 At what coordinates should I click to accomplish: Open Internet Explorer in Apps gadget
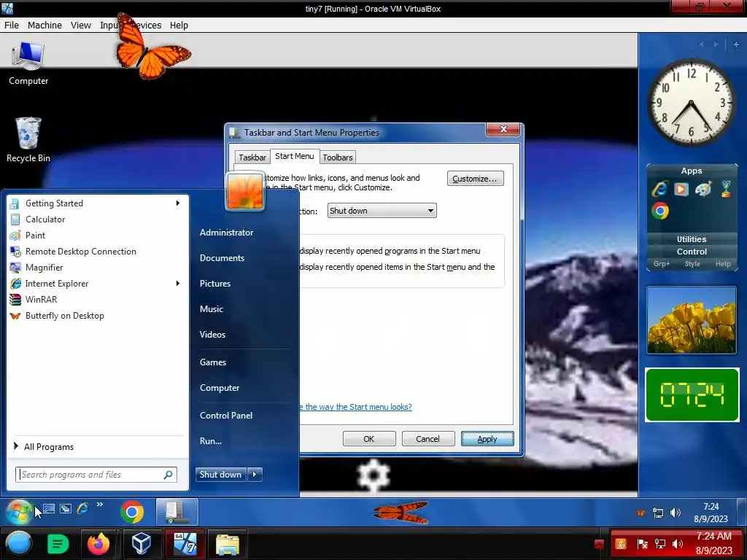659,189
